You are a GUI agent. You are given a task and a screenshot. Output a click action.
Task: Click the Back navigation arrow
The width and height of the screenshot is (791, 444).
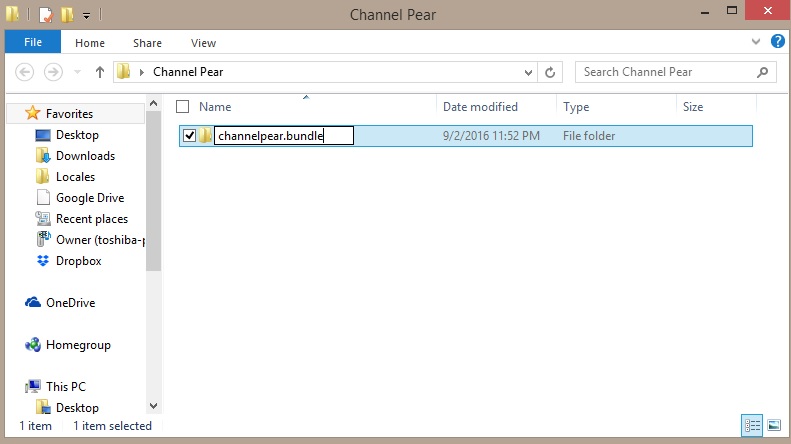[x=25, y=72]
